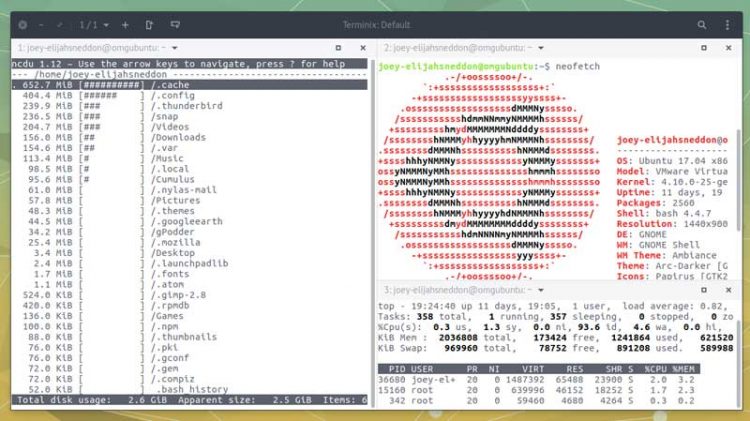Maximize terminal 2 pane

click(x=704, y=48)
